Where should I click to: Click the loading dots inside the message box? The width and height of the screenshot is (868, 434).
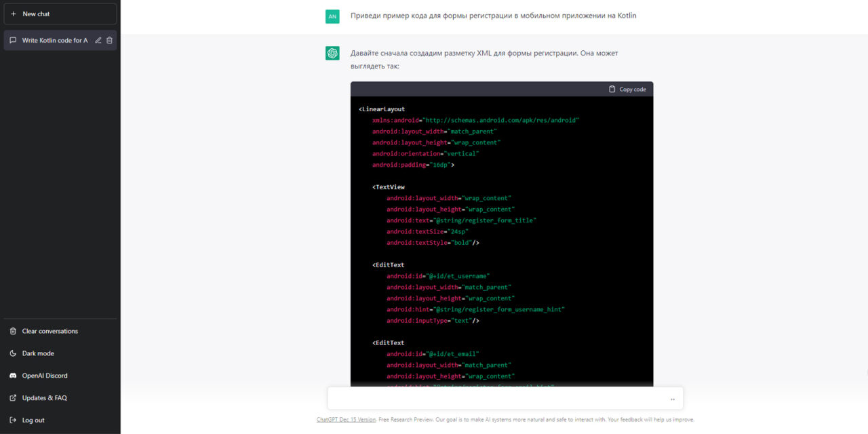pyautogui.click(x=673, y=399)
